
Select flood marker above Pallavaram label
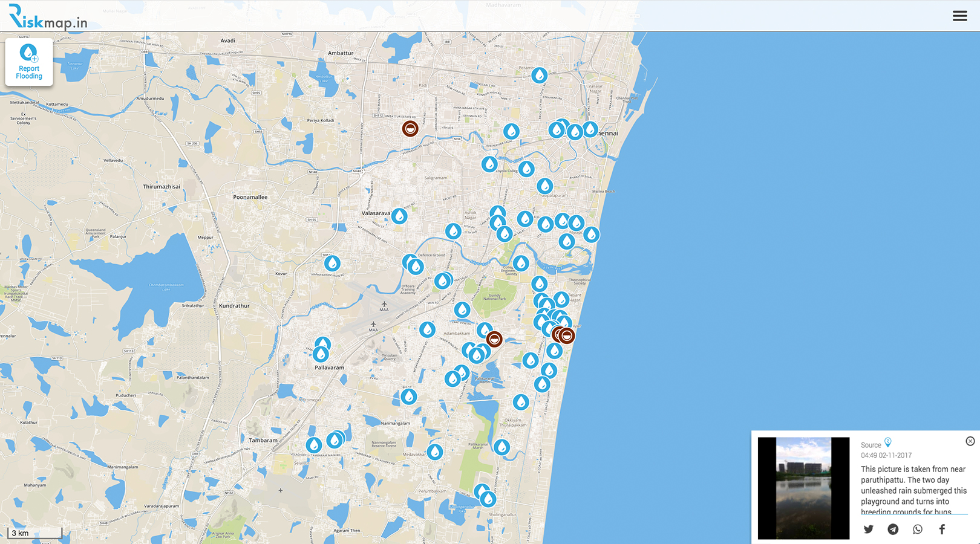(321, 353)
